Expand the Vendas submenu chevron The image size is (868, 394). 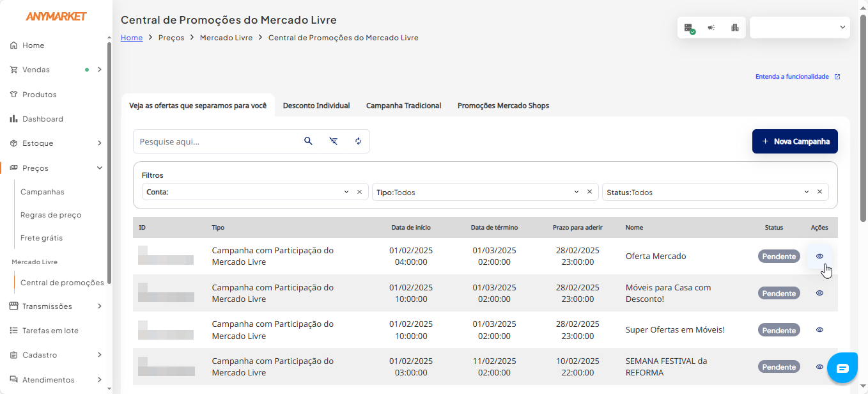pyautogui.click(x=100, y=70)
